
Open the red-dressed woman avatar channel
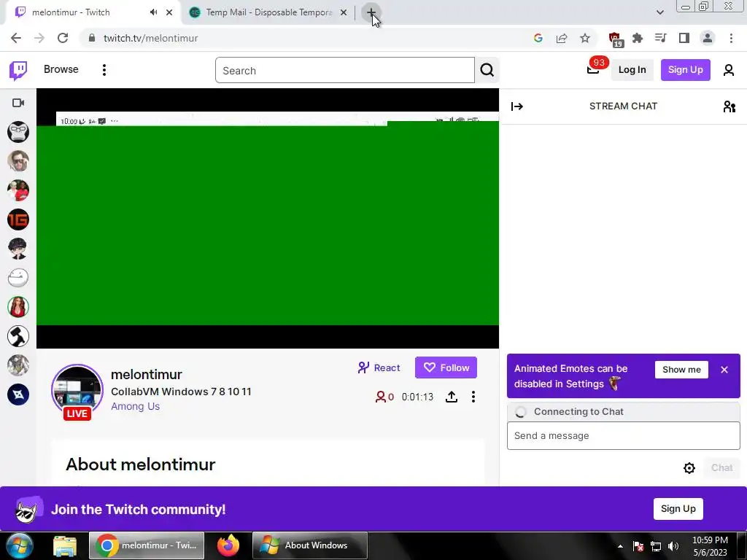(18, 307)
